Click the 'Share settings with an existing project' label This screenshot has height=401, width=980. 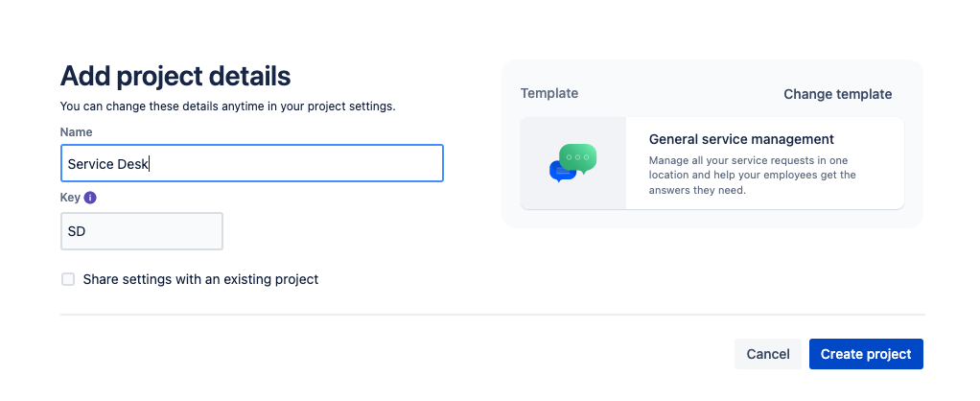tap(200, 279)
